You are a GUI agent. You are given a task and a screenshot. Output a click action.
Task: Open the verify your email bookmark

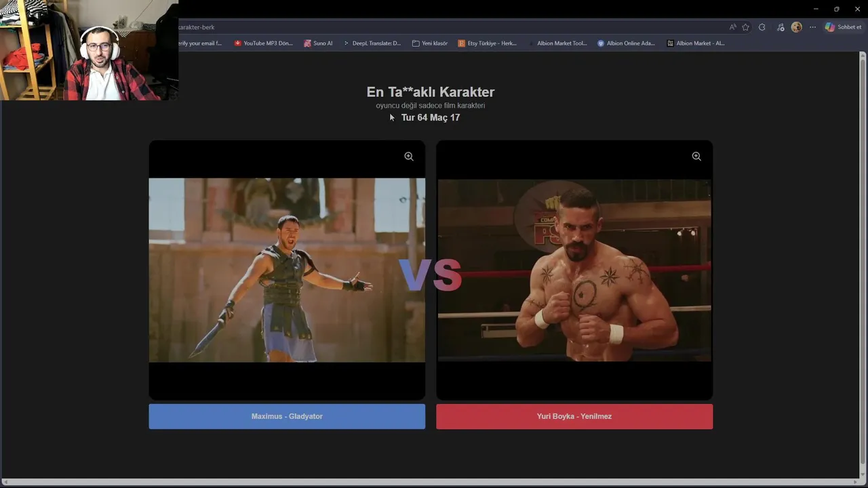201,43
